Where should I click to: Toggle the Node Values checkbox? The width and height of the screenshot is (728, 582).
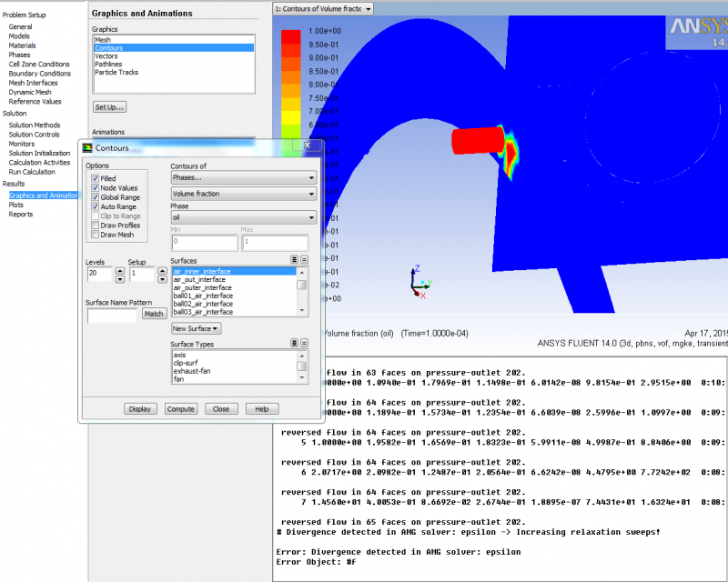point(96,188)
